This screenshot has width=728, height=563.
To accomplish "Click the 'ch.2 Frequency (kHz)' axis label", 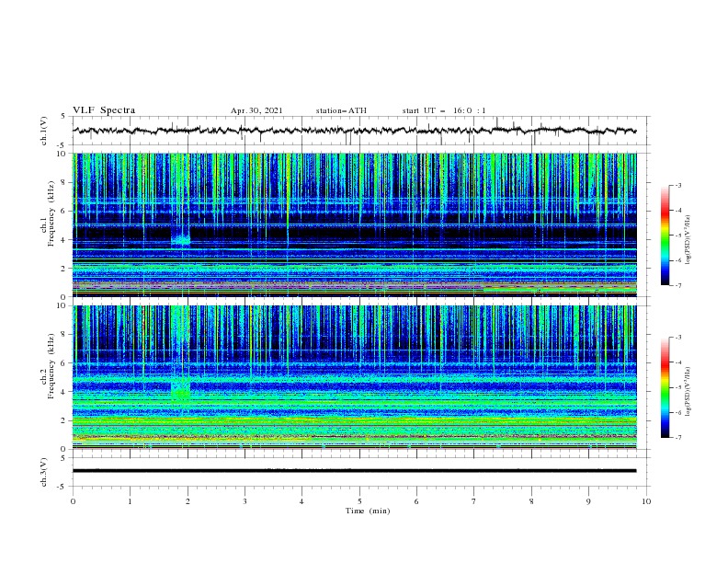I will [49, 366].
